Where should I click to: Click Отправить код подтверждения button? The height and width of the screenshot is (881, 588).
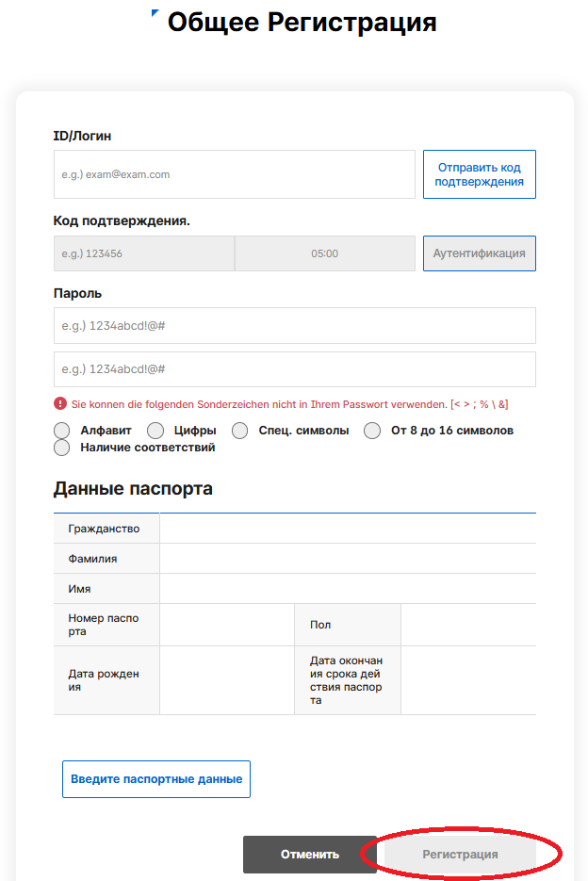(x=480, y=174)
